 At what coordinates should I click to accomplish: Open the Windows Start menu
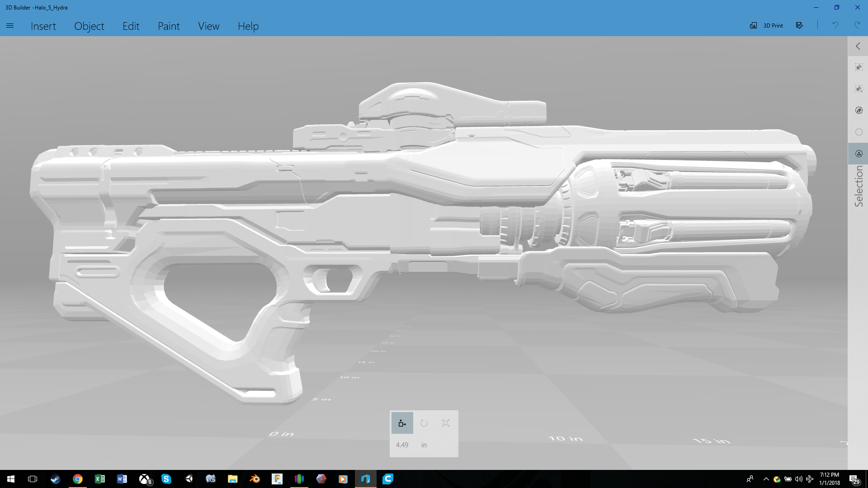point(11,479)
